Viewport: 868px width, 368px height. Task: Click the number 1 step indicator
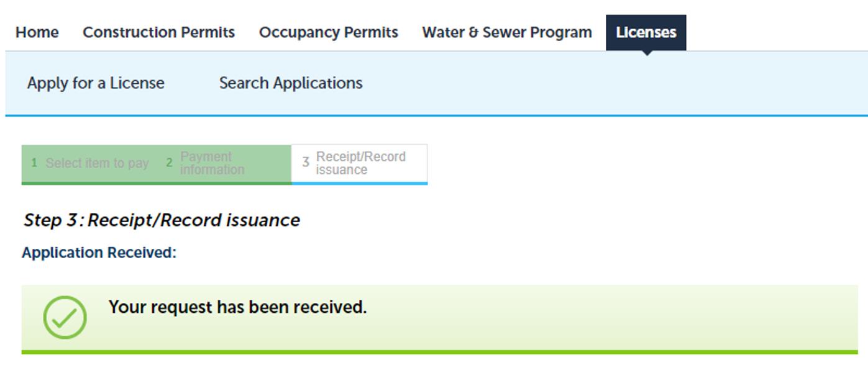[34, 163]
